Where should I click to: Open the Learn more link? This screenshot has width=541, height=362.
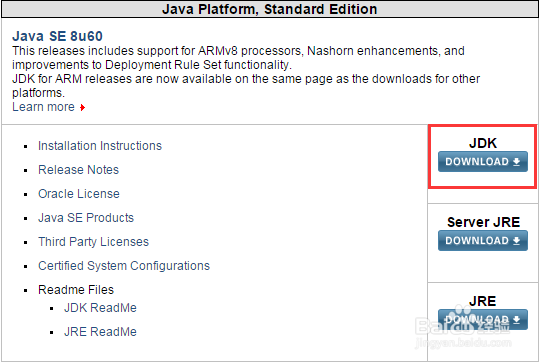point(43,107)
